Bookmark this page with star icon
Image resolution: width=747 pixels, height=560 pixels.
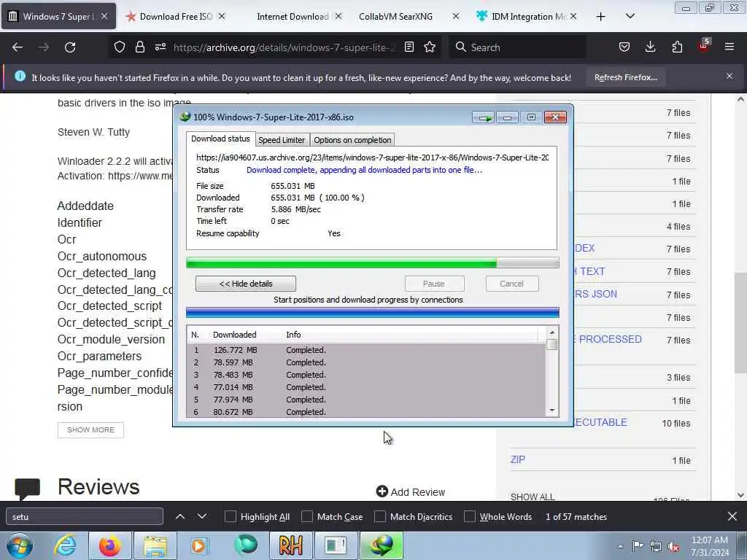coord(430,47)
